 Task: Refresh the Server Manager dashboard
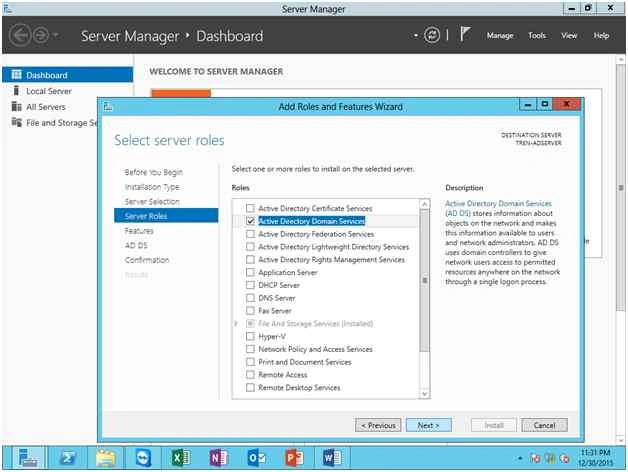(432, 35)
